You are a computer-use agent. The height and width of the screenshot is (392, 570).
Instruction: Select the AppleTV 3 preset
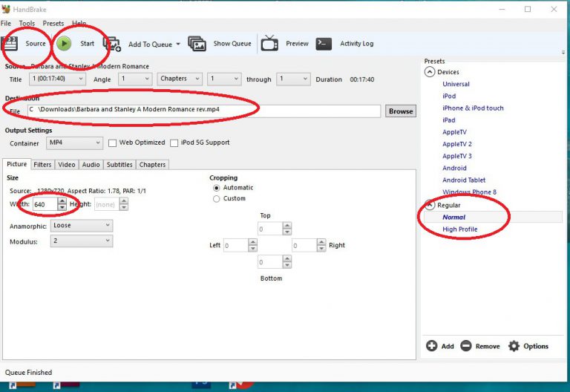(x=457, y=156)
